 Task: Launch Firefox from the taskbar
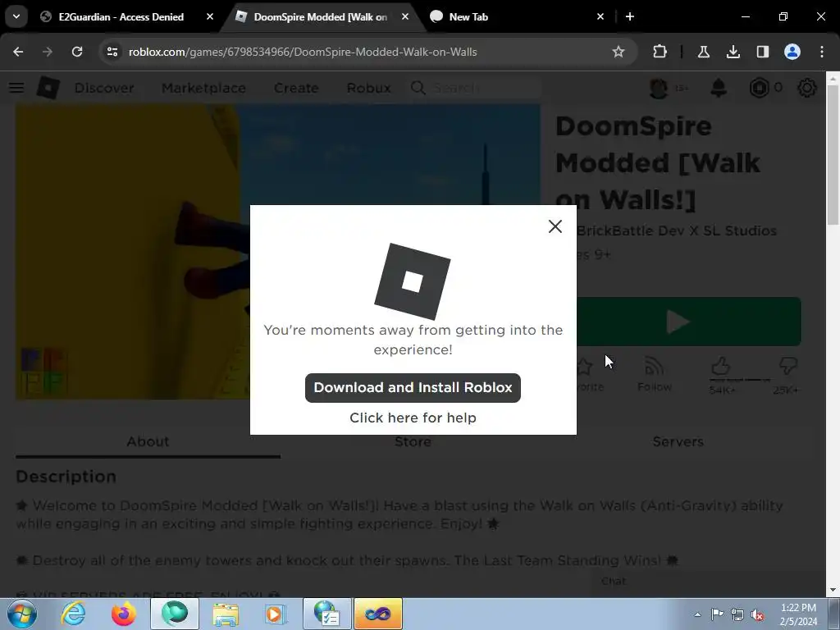[123, 614]
